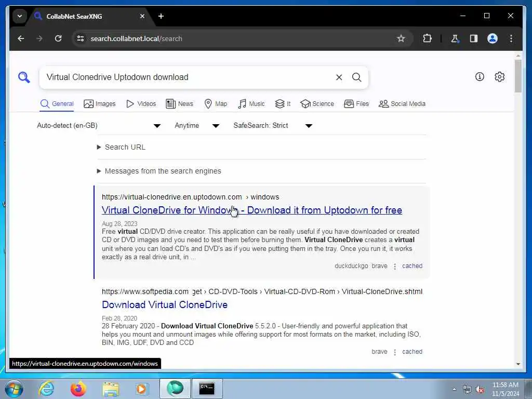Reload the current page
Viewport: 532px width, 399px height.
58,38
